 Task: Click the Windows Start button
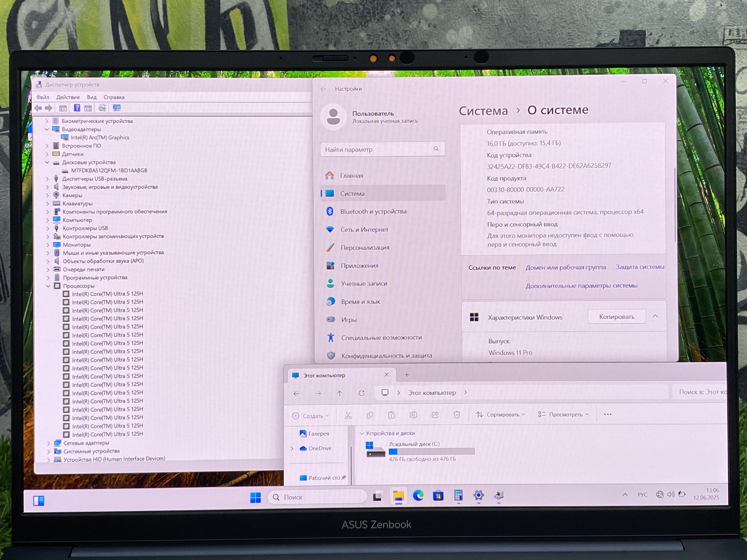[255, 497]
